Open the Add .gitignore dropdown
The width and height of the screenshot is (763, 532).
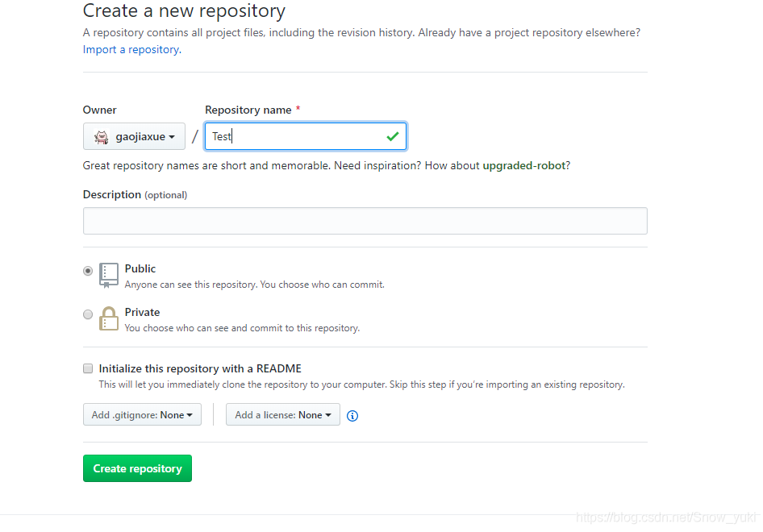tap(142, 415)
